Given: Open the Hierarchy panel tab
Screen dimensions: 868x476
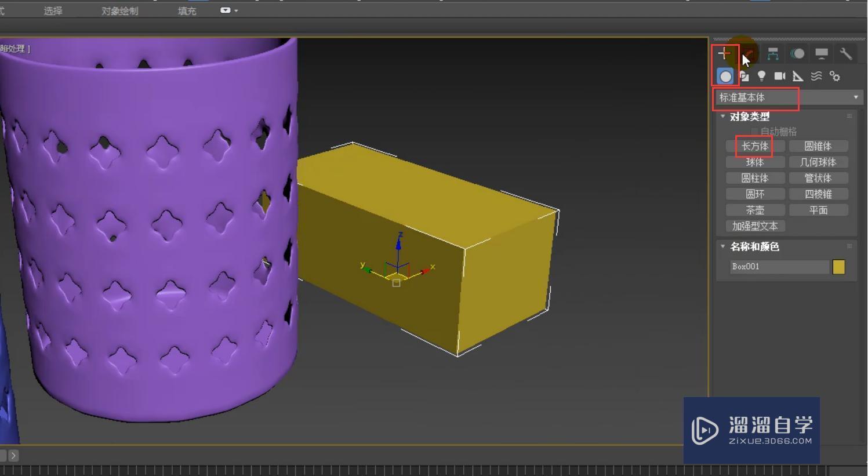Looking at the screenshot, I should (772, 53).
